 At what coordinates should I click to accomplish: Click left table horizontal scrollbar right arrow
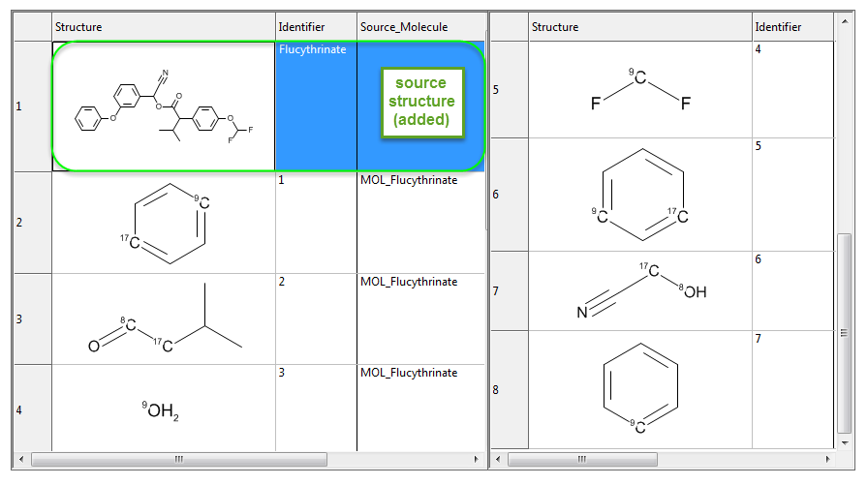(476, 459)
